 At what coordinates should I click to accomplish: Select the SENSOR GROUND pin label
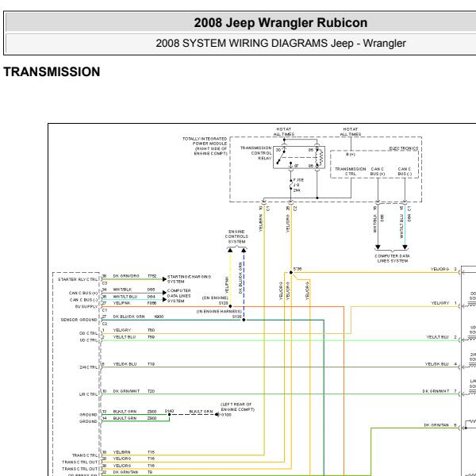tap(79, 320)
